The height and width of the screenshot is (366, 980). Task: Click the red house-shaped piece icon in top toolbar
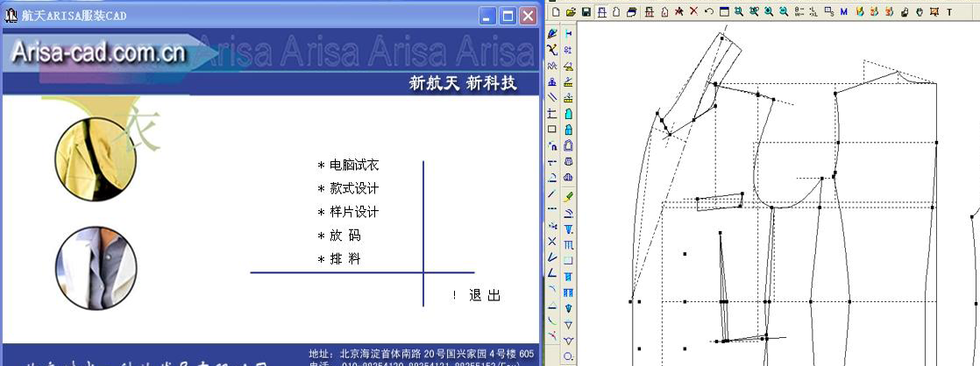(664, 12)
